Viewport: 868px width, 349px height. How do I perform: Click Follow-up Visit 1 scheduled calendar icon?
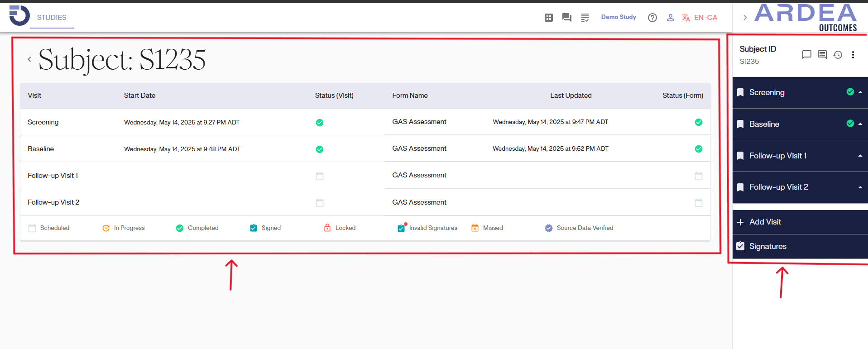pos(320,176)
